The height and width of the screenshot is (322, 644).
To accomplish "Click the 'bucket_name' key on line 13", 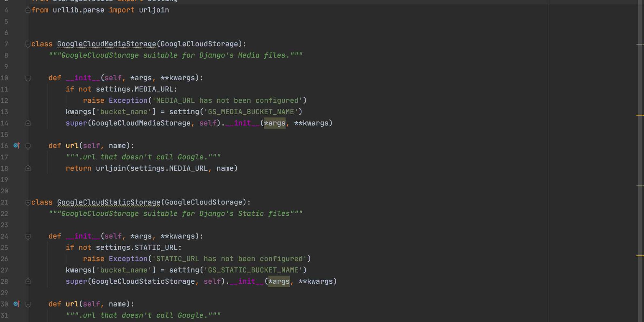I will [x=126, y=112].
